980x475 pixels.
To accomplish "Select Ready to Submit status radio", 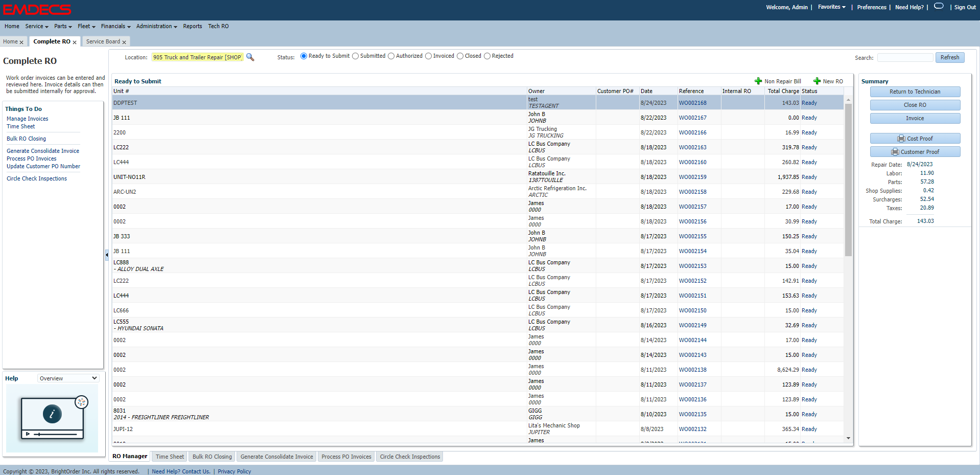I will tap(304, 56).
